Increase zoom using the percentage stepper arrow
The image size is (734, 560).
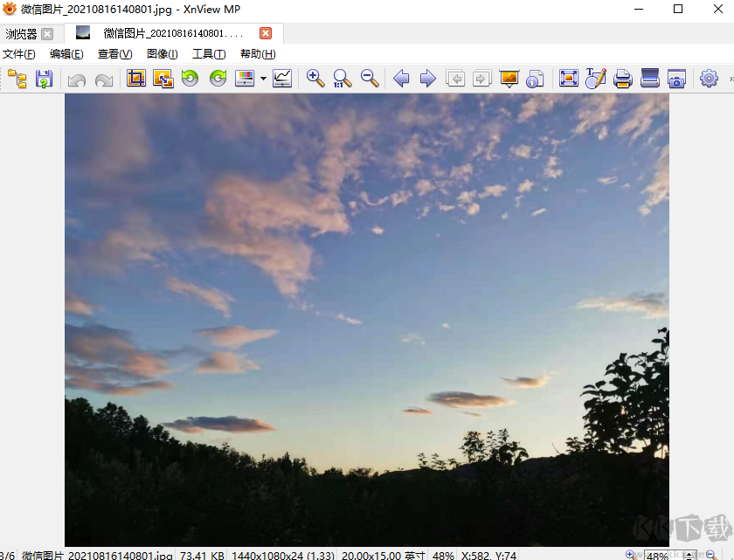click(x=689, y=553)
